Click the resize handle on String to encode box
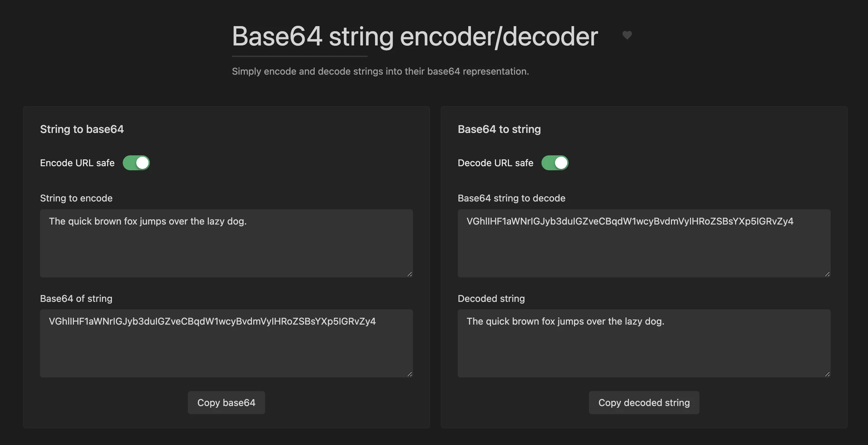The height and width of the screenshot is (445, 868). (409, 273)
